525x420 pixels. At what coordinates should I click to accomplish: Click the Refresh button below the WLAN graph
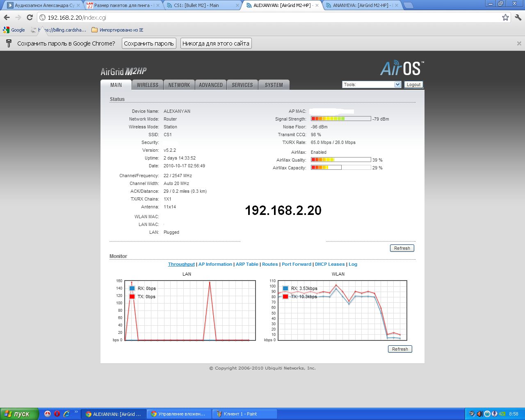(x=400, y=349)
